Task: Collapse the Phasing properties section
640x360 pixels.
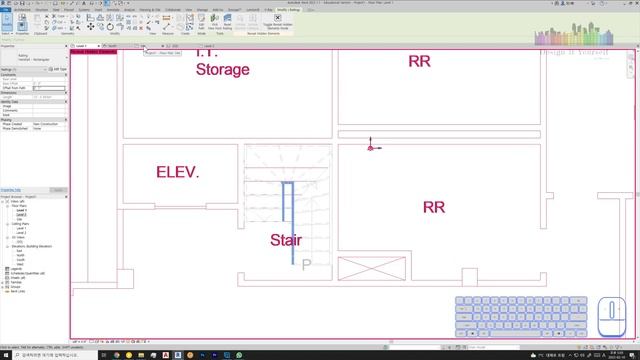Action: tap(66, 120)
